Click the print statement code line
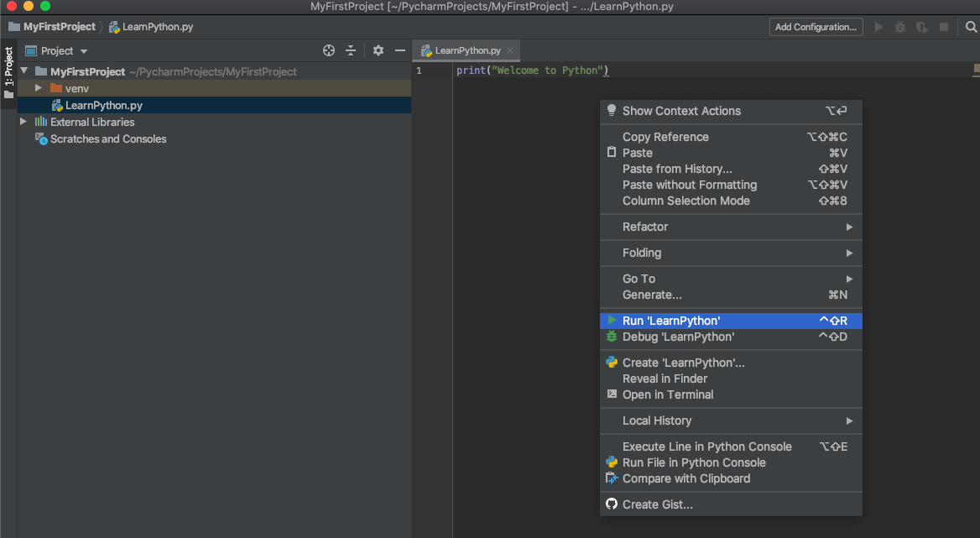The width and height of the screenshot is (980, 538). click(533, 71)
